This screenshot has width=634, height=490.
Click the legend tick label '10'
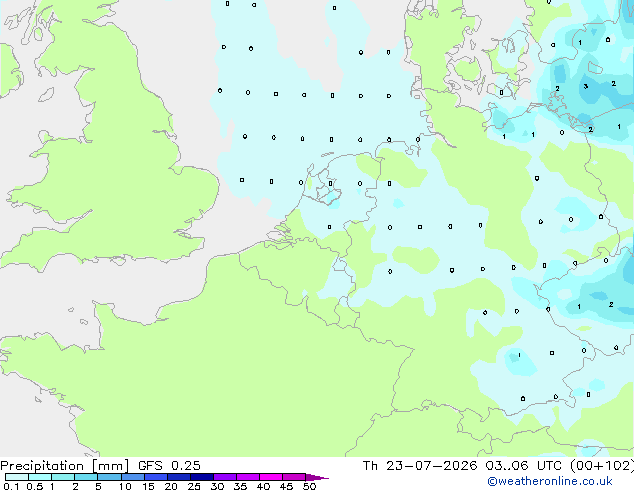[x=125, y=486]
